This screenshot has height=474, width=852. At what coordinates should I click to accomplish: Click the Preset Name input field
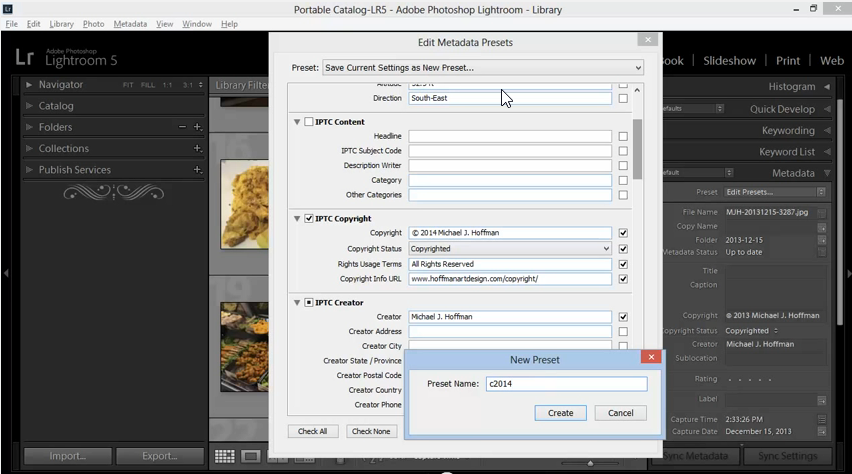567,384
